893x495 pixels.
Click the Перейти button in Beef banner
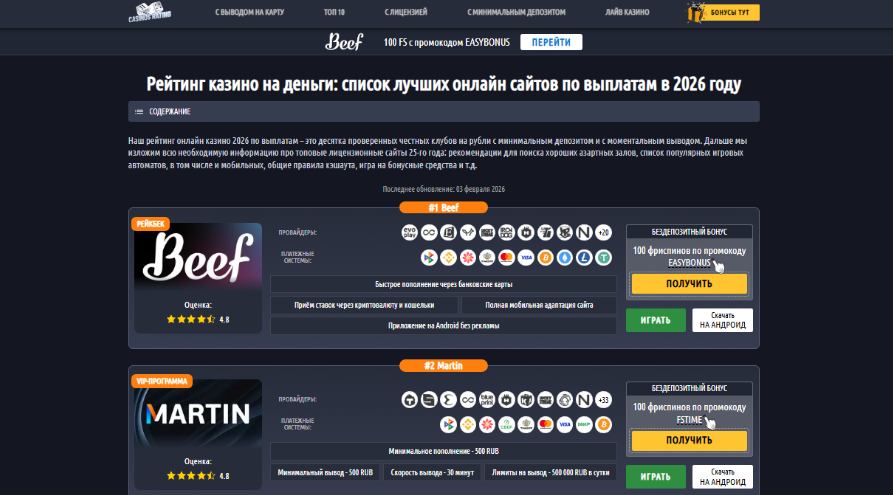click(x=551, y=42)
